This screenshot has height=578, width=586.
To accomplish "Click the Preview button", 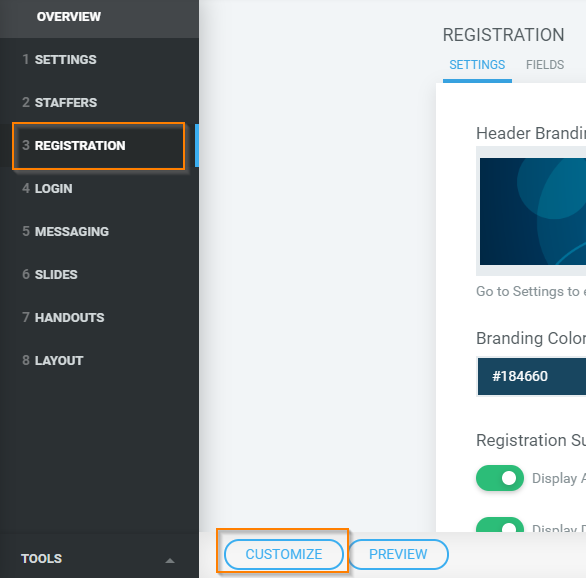I will pos(398,554).
